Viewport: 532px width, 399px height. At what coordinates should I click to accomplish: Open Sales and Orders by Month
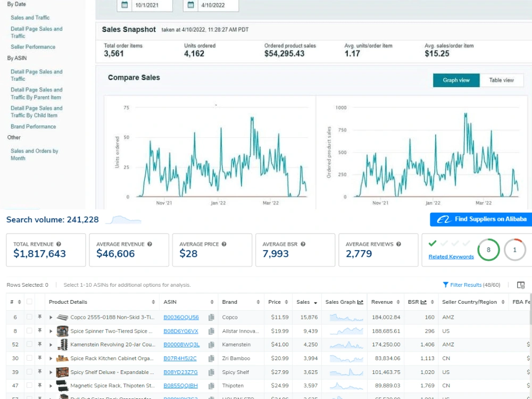tap(34, 154)
